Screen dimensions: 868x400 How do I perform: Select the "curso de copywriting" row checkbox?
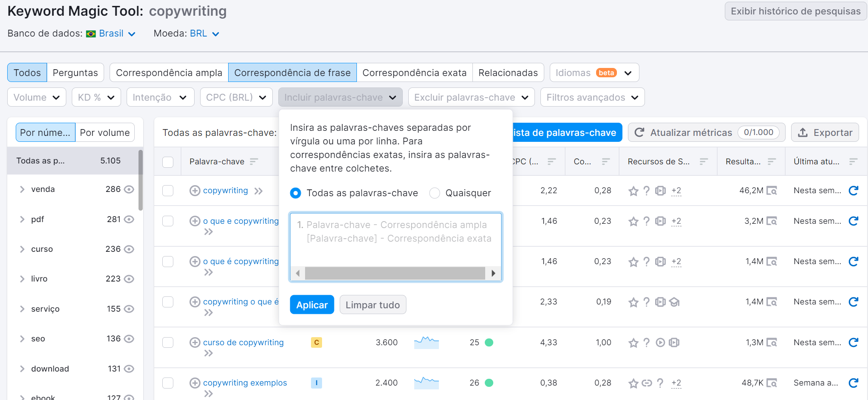(x=168, y=342)
